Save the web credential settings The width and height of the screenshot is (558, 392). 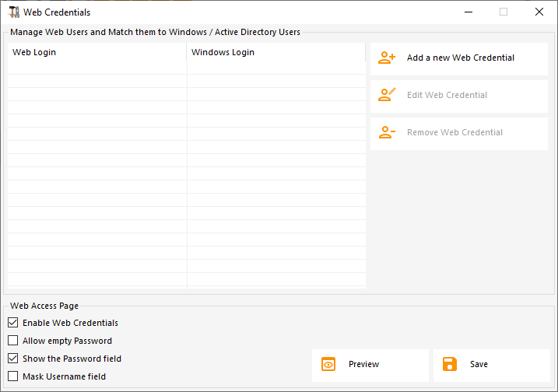[479, 364]
